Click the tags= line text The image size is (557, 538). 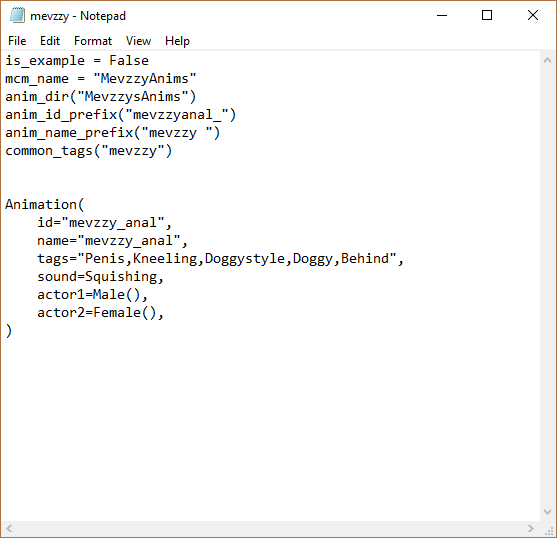(x=220, y=259)
